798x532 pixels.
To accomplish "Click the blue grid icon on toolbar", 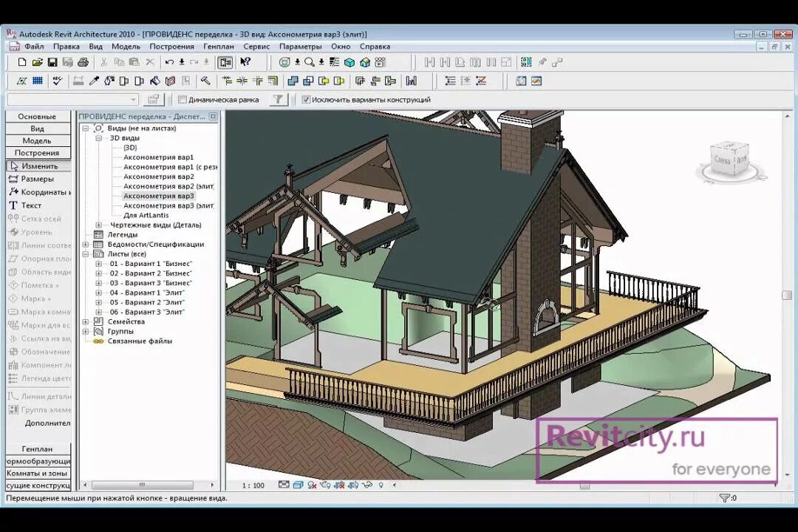I will 37,81.
